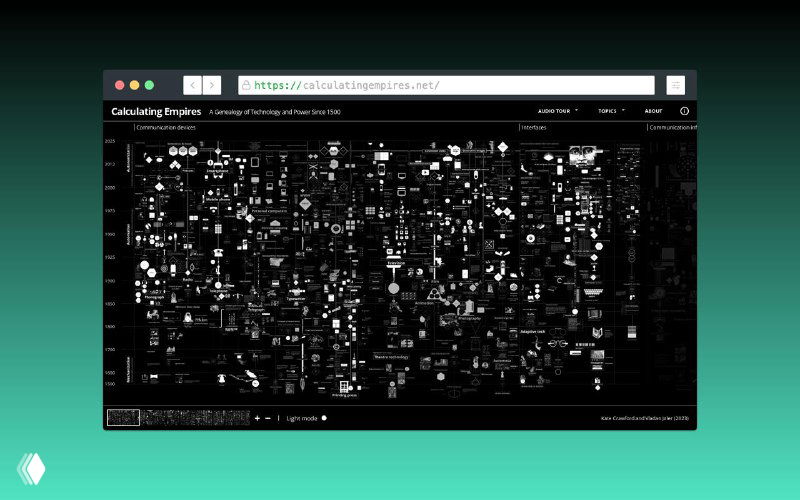Viewport: 800px width, 500px height.
Task: Zoom in with the plus icon
Action: point(257,418)
